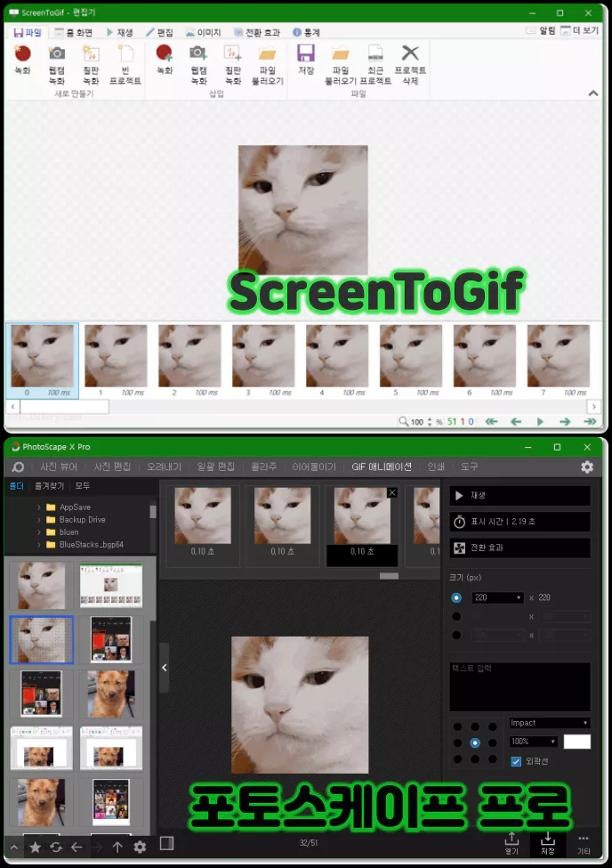Click 표시 시간 2.19 초 button

click(x=520, y=522)
